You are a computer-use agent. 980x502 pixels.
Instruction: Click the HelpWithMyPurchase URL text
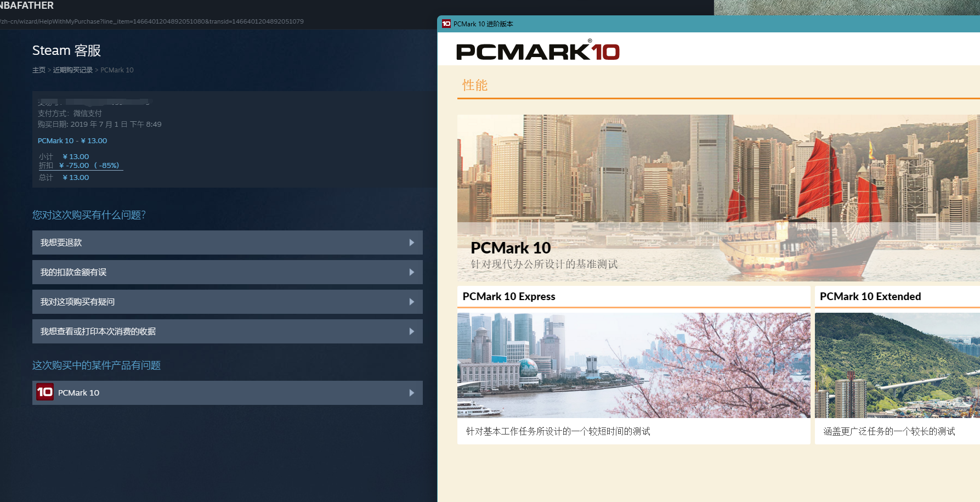(154, 21)
